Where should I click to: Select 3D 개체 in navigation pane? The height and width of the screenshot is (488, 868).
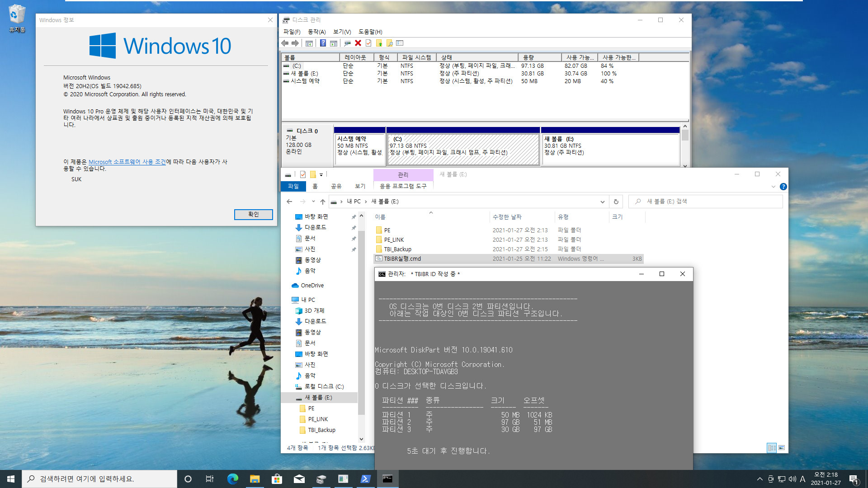click(314, 311)
